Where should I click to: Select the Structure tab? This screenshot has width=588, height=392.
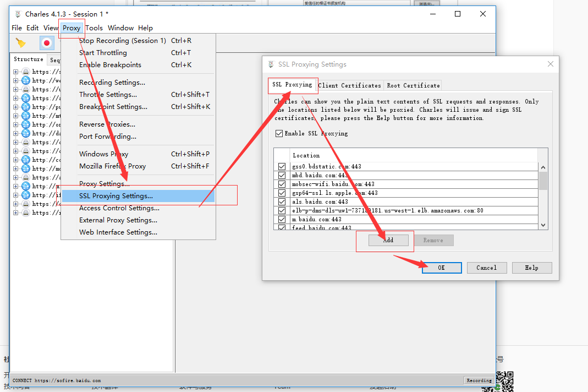tap(29, 59)
